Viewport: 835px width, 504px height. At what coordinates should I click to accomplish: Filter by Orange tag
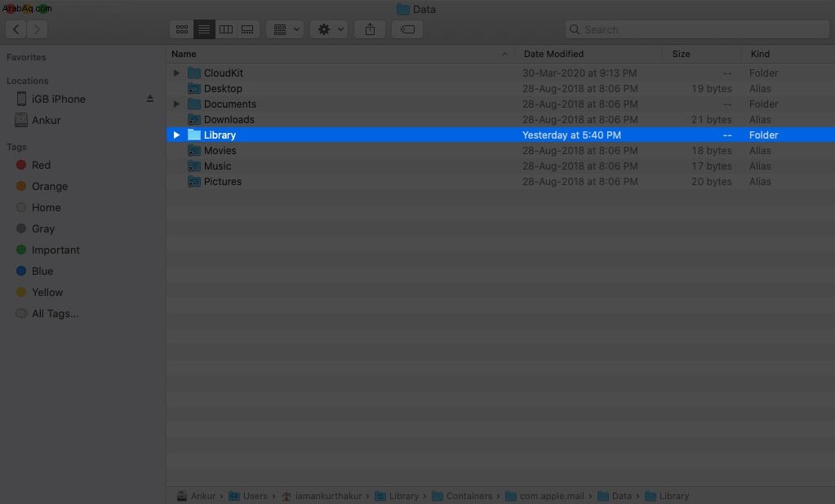pyautogui.click(x=50, y=186)
